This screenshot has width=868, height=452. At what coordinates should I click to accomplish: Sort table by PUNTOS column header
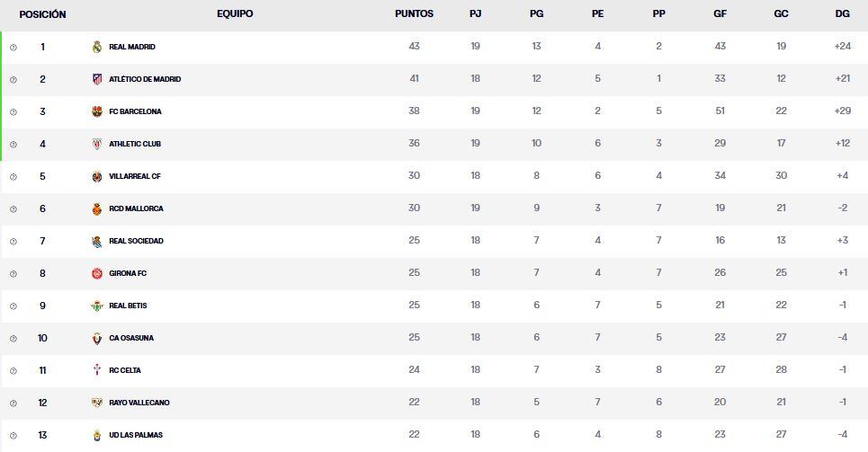pos(414,14)
